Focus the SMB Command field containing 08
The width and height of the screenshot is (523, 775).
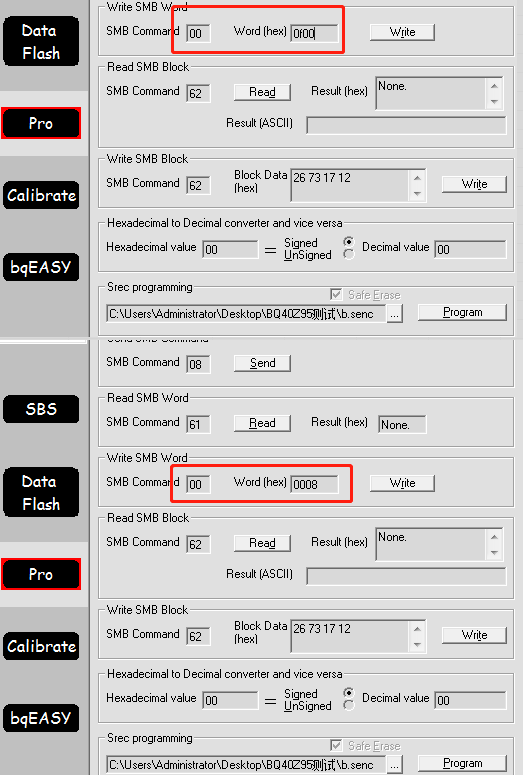click(x=198, y=364)
